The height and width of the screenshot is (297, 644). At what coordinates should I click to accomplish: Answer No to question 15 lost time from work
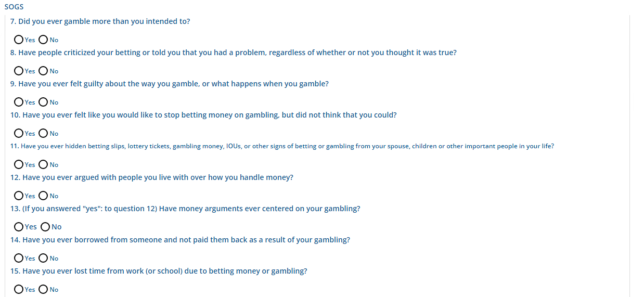click(x=43, y=289)
